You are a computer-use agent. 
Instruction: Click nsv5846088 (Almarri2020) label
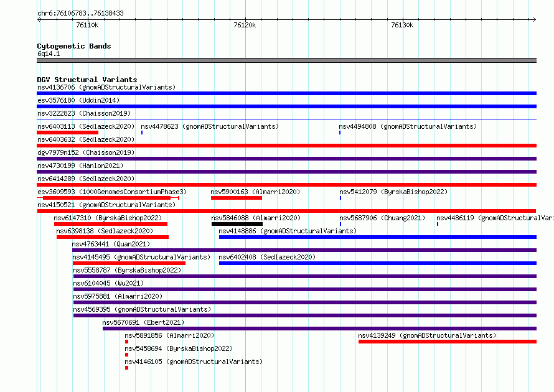pos(256,218)
